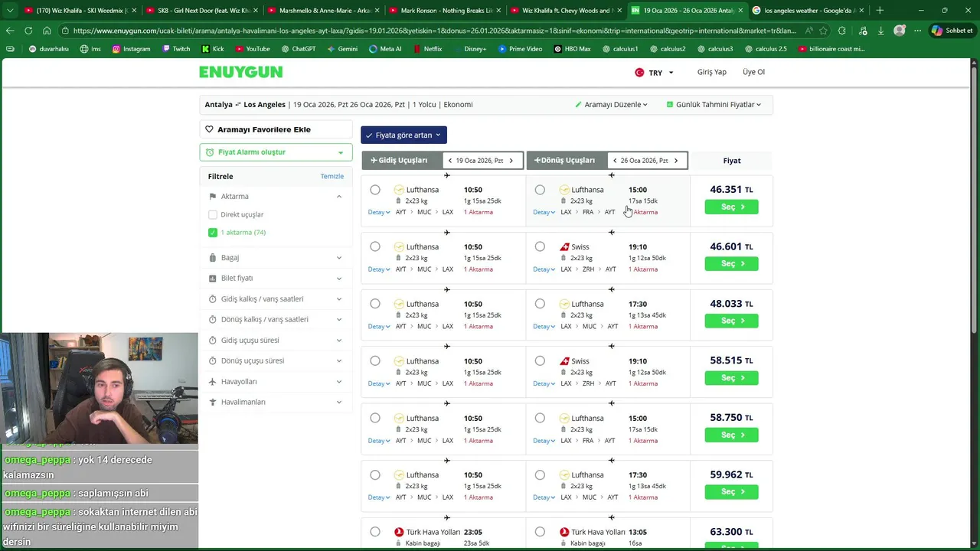Bookmark this page with the star icon
Viewport: 980px width, 551px height.
[x=823, y=31]
